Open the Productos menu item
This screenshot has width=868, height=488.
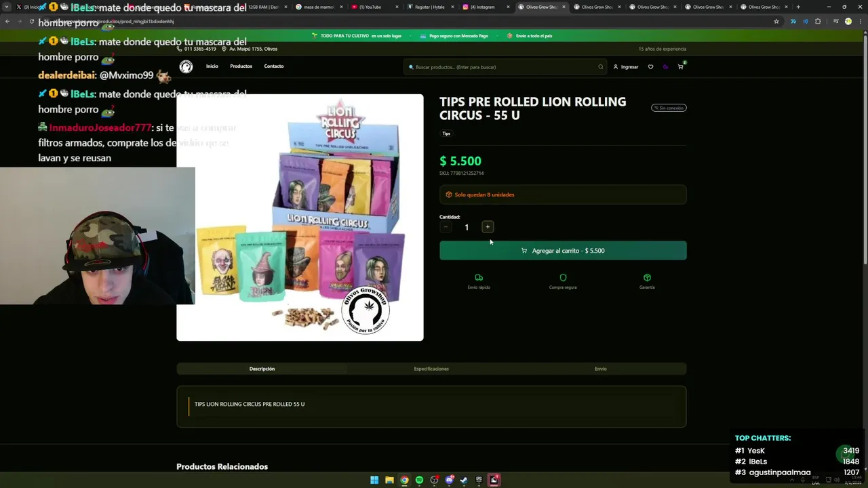[241, 66]
